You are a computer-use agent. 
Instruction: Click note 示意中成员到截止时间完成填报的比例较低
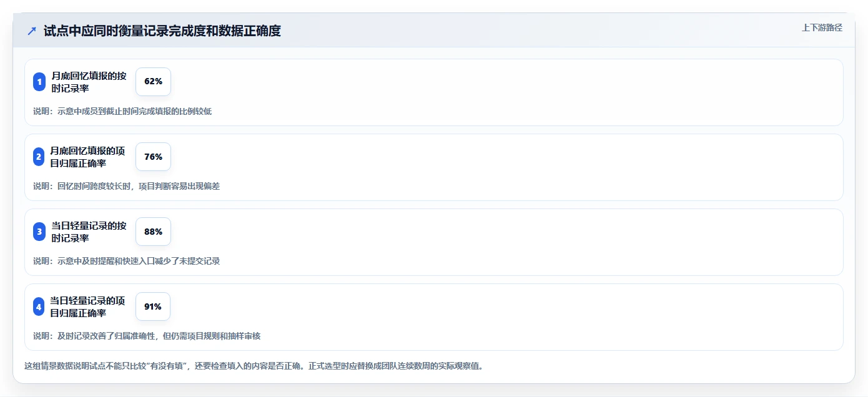coord(135,111)
